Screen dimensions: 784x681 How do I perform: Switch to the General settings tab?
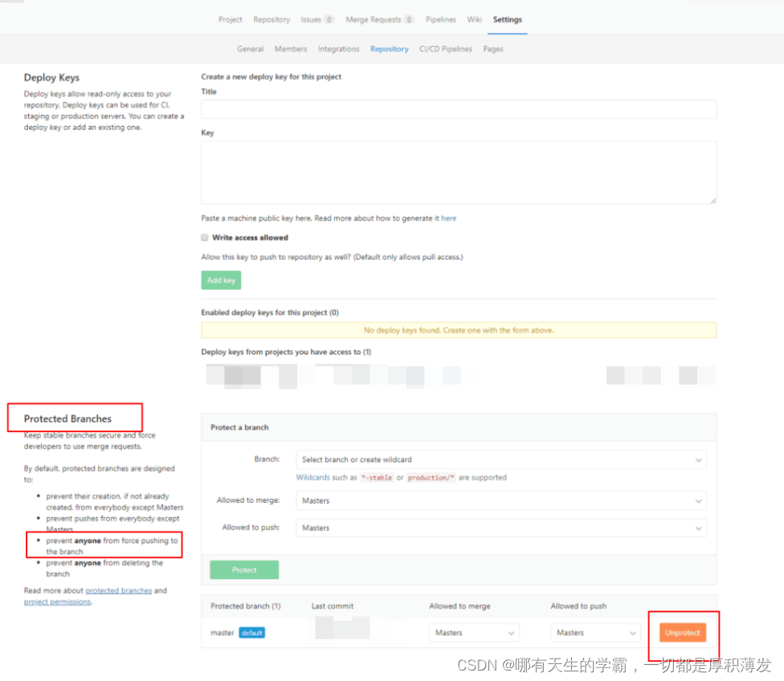tap(250, 48)
